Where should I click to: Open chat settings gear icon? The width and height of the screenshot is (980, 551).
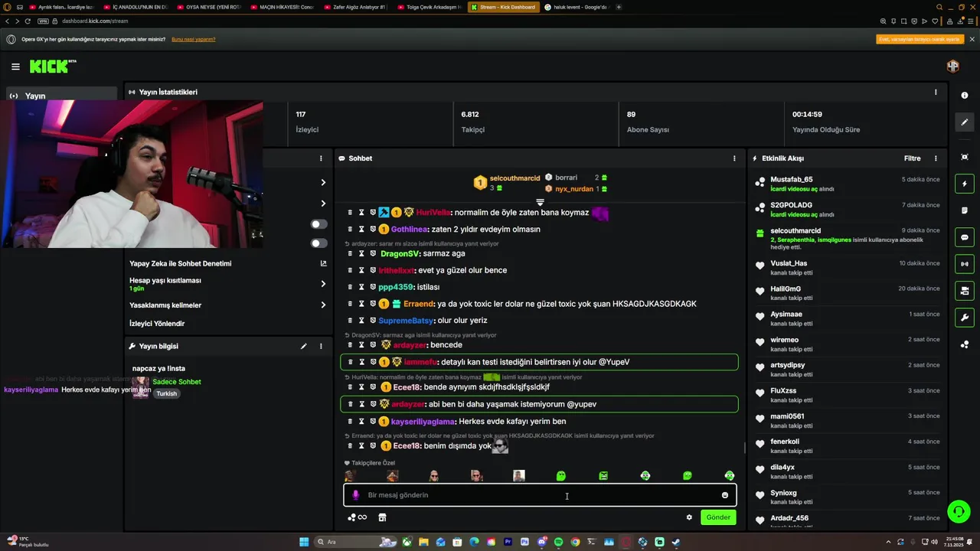(x=689, y=517)
